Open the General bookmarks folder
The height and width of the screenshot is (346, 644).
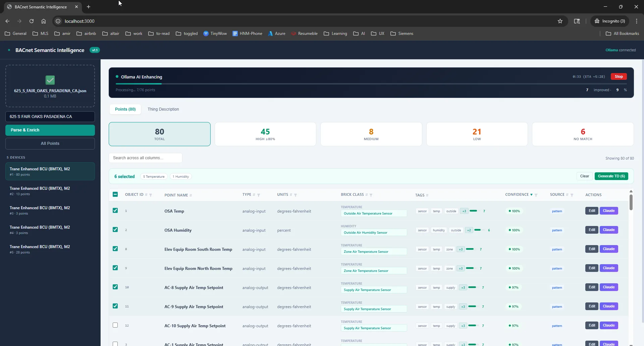click(16, 34)
